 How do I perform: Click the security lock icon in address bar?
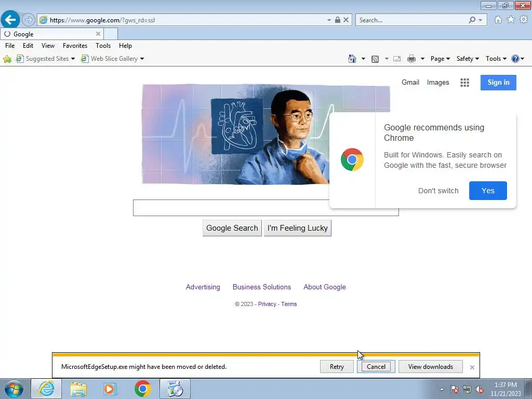[x=338, y=20]
